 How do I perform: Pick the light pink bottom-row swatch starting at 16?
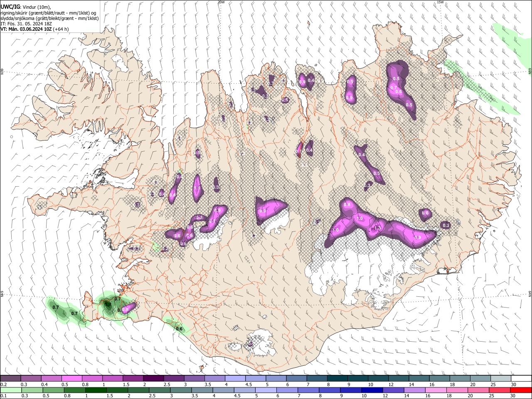point(435,390)
